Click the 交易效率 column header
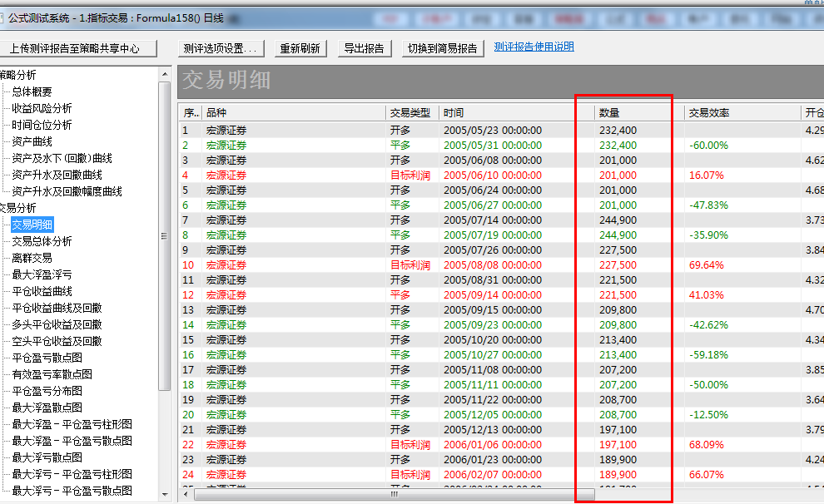Screen dimensions: 824x504 pyautogui.click(x=709, y=112)
